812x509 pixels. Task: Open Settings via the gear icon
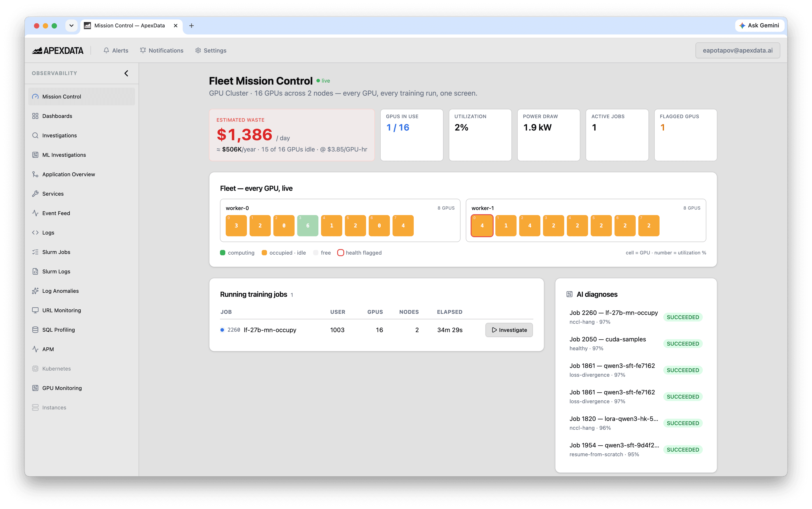pos(198,51)
